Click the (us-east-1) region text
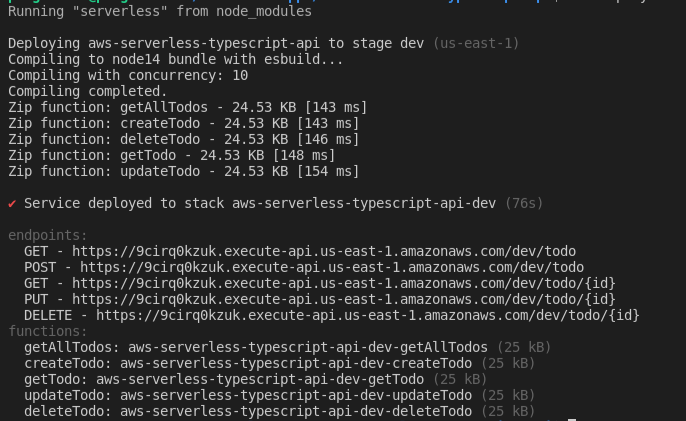 click(476, 43)
